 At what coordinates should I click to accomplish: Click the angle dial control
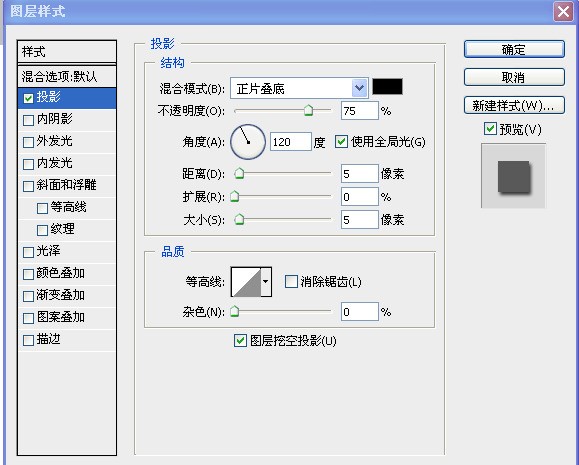point(248,142)
